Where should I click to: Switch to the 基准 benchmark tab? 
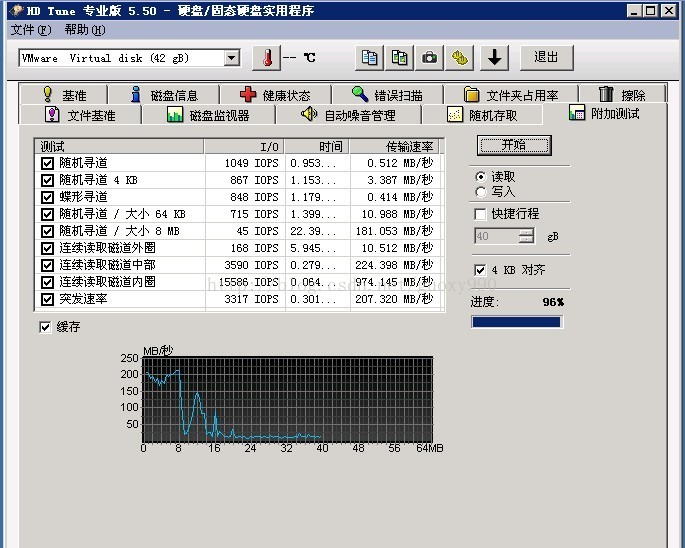[x=63, y=94]
